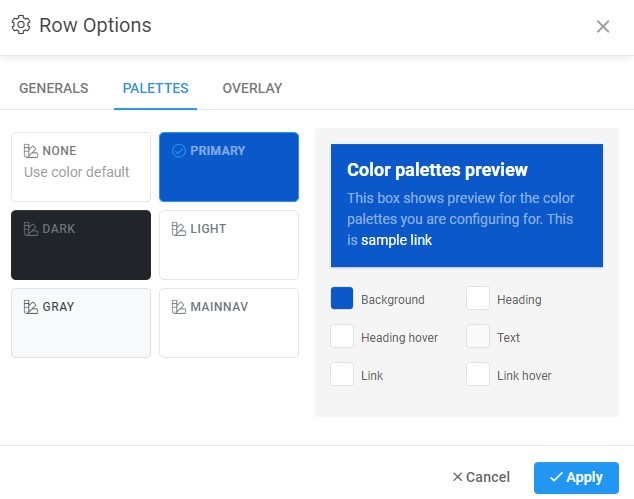This screenshot has height=499, width=634.
Task: Click the palette icon on MAINNAV card
Action: [x=179, y=307]
